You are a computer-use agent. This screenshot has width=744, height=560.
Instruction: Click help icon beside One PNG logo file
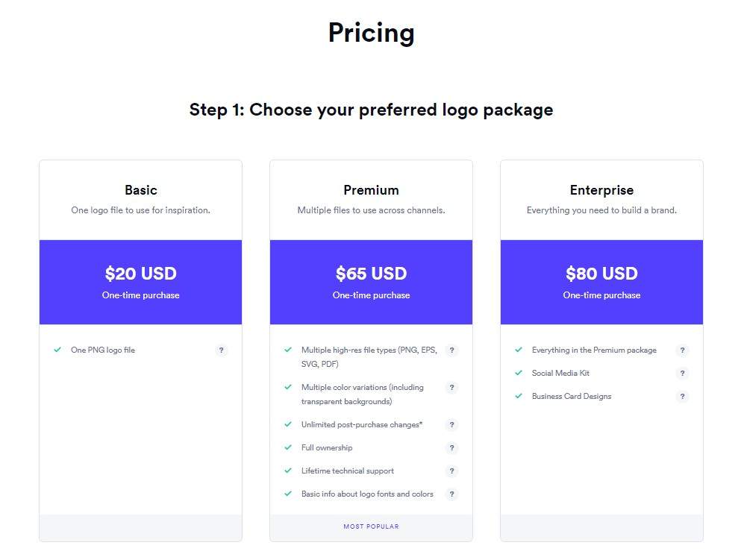click(221, 350)
